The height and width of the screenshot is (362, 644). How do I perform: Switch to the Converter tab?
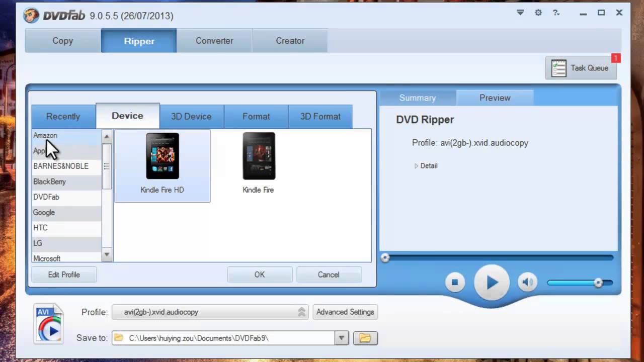tap(214, 41)
